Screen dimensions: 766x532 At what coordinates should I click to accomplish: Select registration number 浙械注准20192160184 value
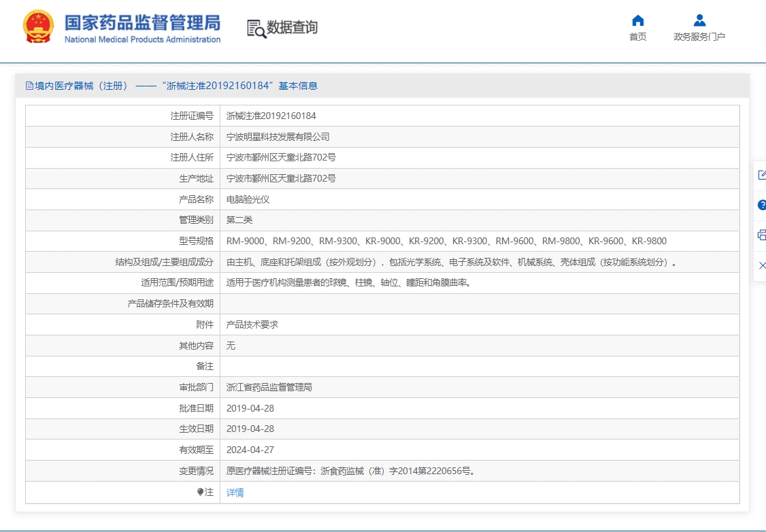click(271, 116)
